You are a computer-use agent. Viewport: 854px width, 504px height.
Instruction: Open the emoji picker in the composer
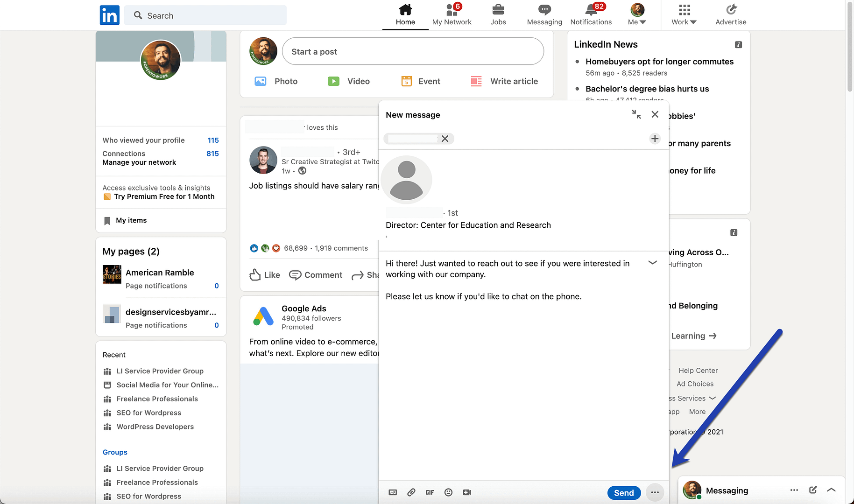[448, 492]
